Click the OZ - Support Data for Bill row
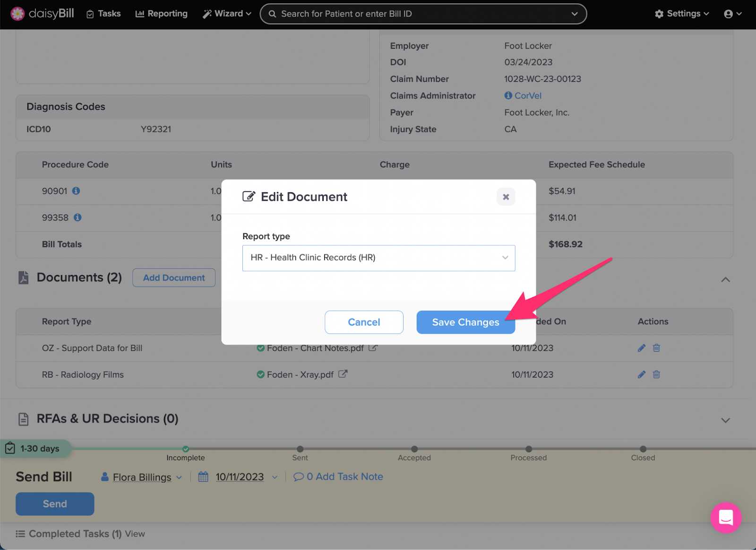 374,348
